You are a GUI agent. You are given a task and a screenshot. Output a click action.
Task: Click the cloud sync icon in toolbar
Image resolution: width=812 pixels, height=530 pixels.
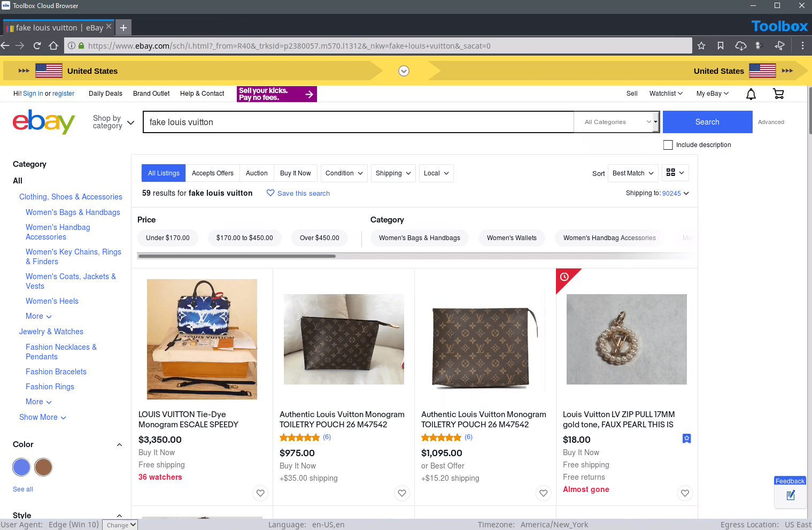740,46
